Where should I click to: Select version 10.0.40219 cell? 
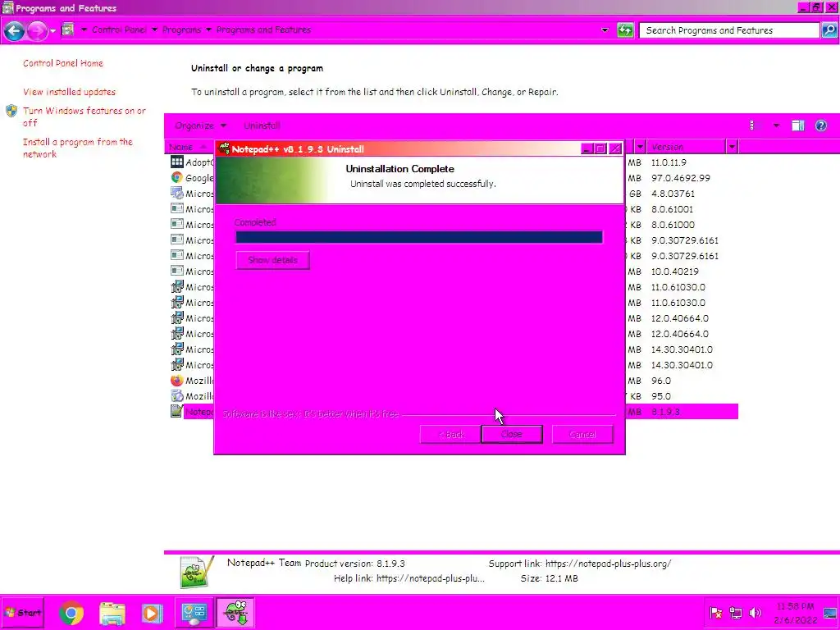(674, 272)
